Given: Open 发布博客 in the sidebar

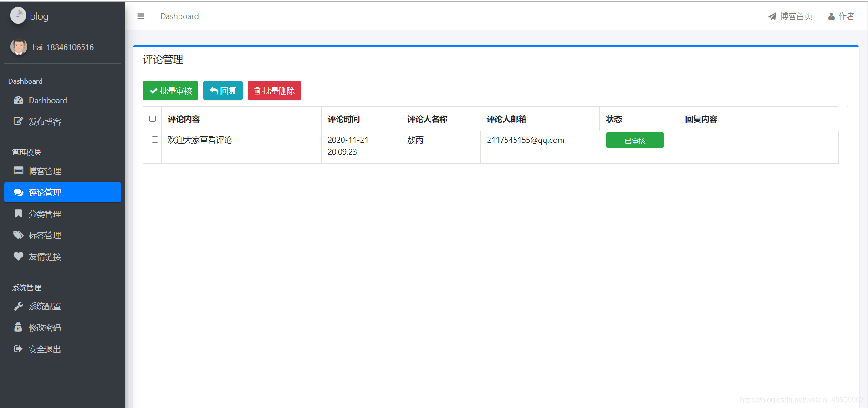Looking at the screenshot, I should click(62, 121).
